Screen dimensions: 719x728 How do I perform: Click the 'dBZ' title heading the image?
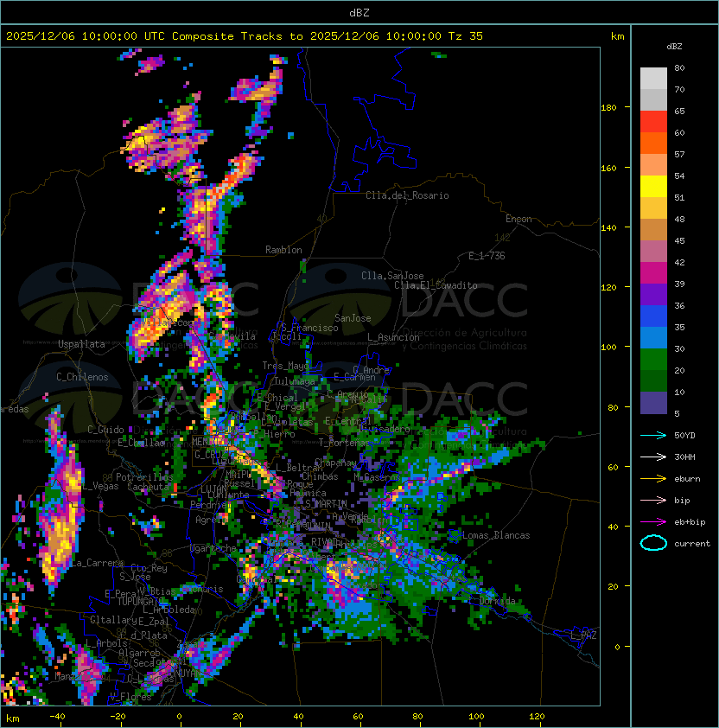click(359, 13)
